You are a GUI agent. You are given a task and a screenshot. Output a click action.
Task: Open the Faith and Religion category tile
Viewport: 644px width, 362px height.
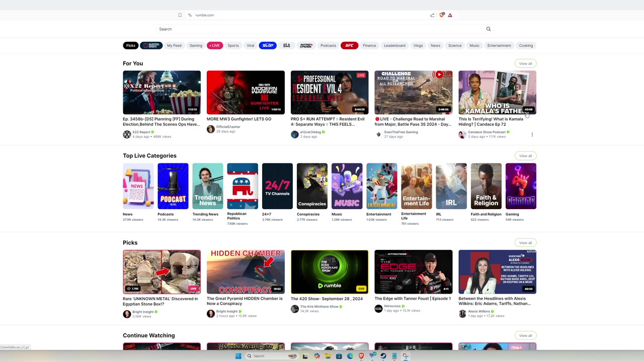pyautogui.click(x=486, y=186)
